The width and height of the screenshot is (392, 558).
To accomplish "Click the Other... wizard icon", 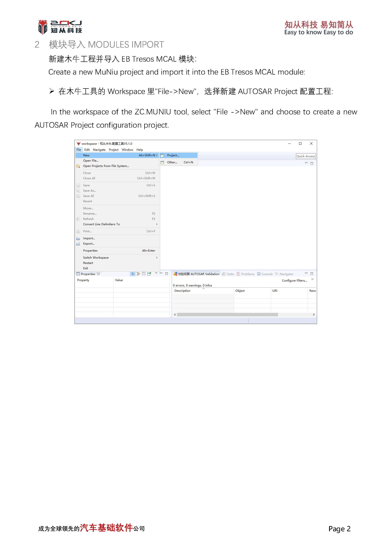I will [162, 162].
